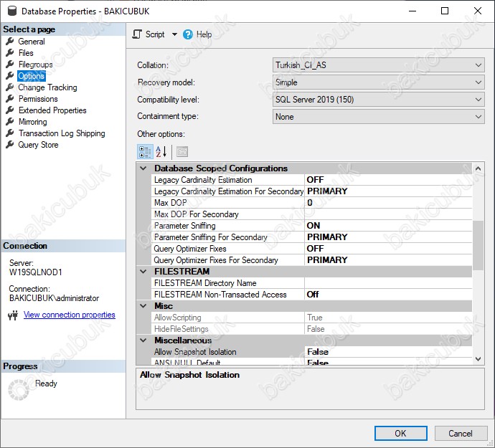Click the database icon in title bar
This screenshot has width=495, height=448.
(11, 11)
